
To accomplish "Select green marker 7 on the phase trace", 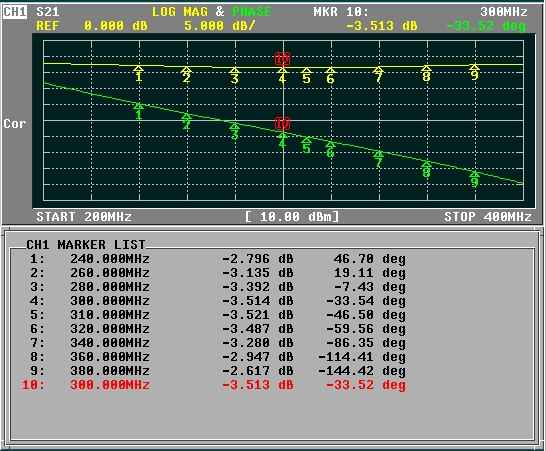I will (379, 159).
